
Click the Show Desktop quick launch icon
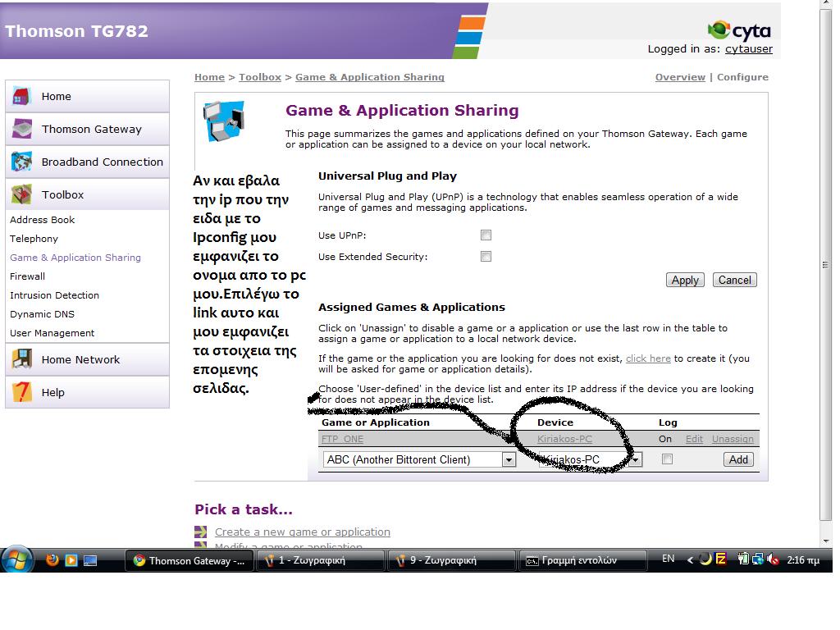click(90, 560)
